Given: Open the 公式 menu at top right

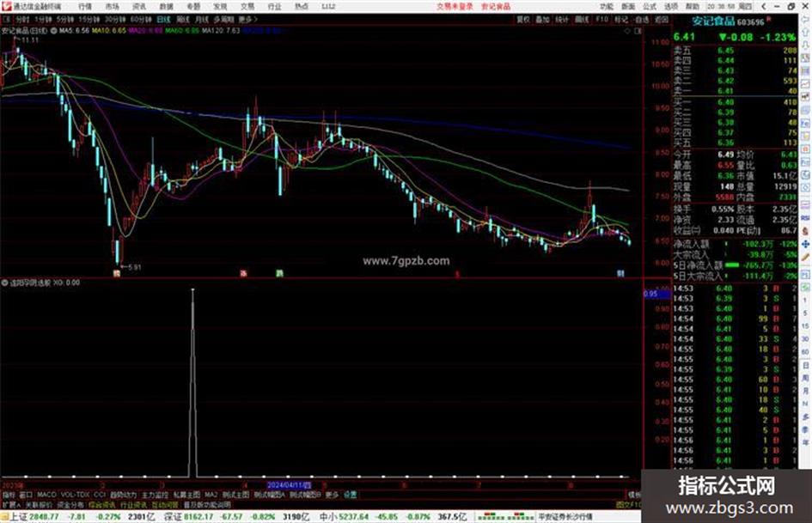Looking at the screenshot, I should [650, 7].
